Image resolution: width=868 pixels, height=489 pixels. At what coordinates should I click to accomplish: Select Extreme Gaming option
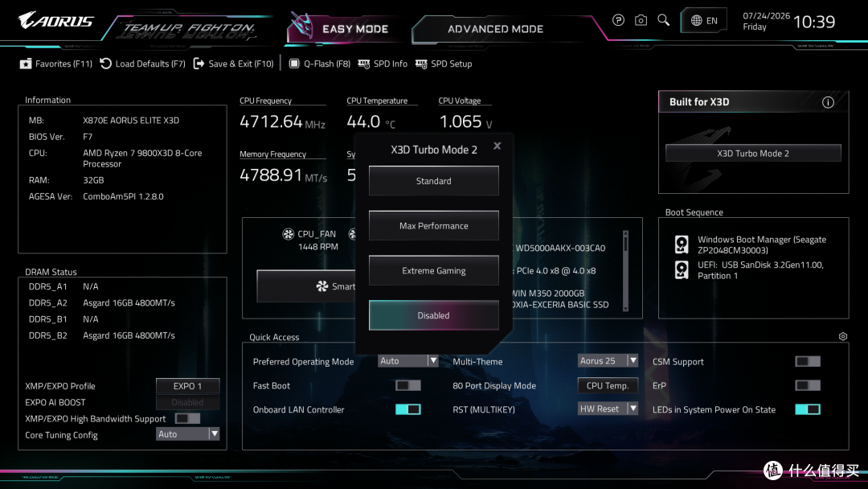click(x=433, y=270)
